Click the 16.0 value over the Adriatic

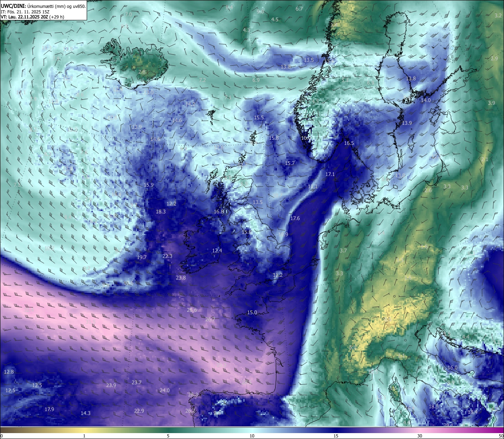click(x=453, y=367)
